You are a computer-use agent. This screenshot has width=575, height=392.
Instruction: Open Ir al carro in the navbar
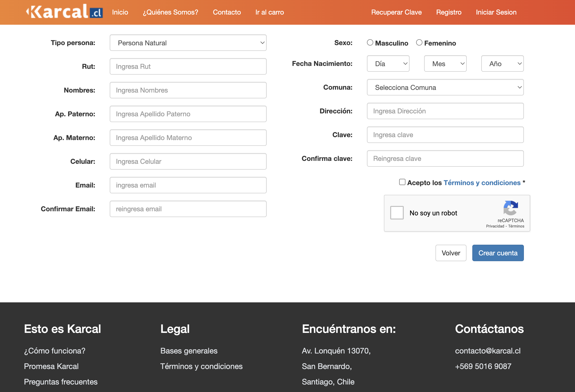click(269, 12)
